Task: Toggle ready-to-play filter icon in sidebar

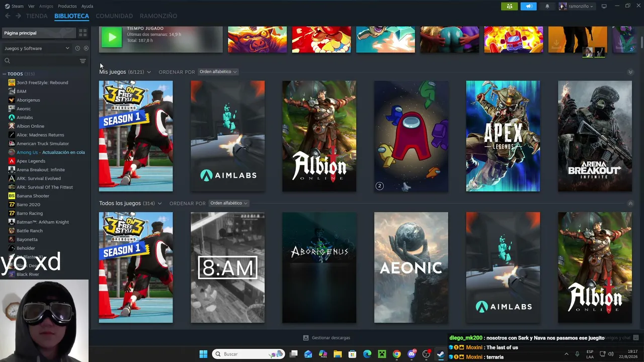Action: (86, 48)
